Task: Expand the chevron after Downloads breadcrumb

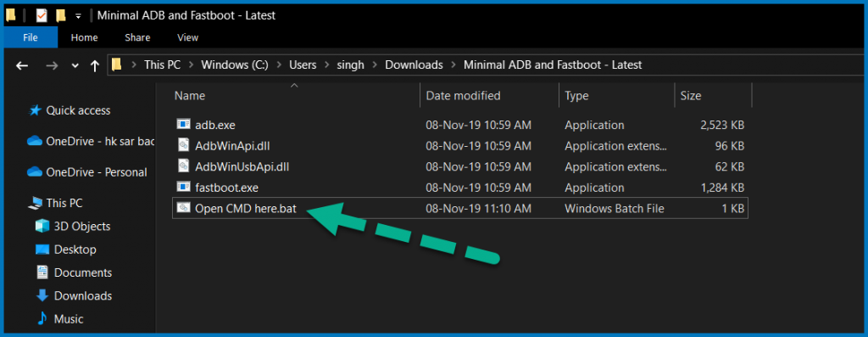Action: (x=453, y=65)
